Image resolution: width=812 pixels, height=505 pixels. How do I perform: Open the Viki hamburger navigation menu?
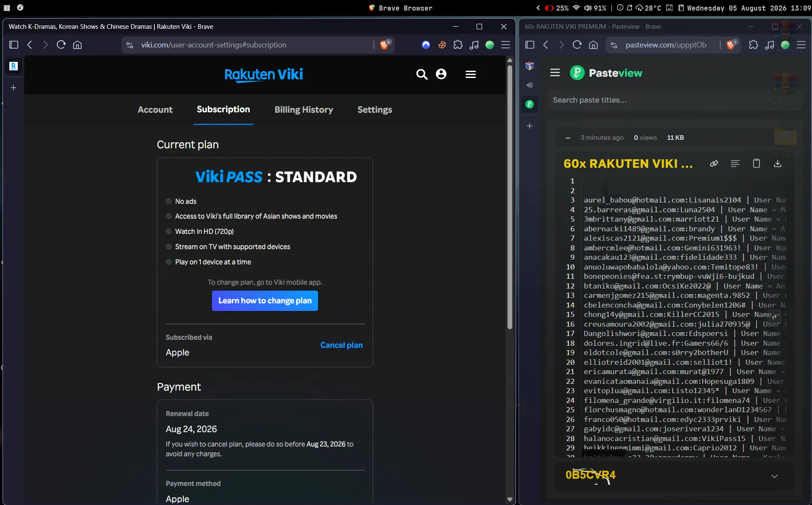point(471,75)
